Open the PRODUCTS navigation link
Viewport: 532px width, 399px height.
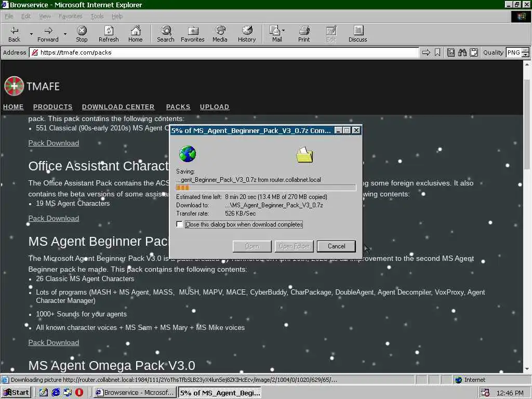click(52, 107)
